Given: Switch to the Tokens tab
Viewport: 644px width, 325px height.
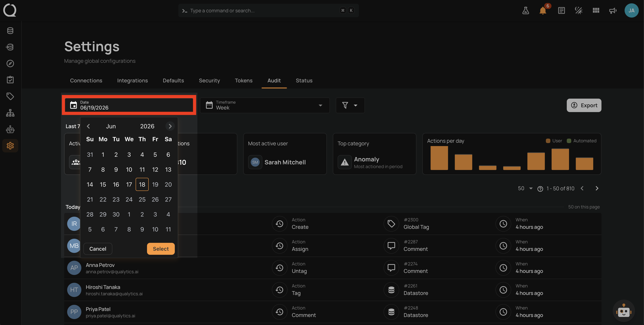Looking at the screenshot, I should (x=243, y=81).
